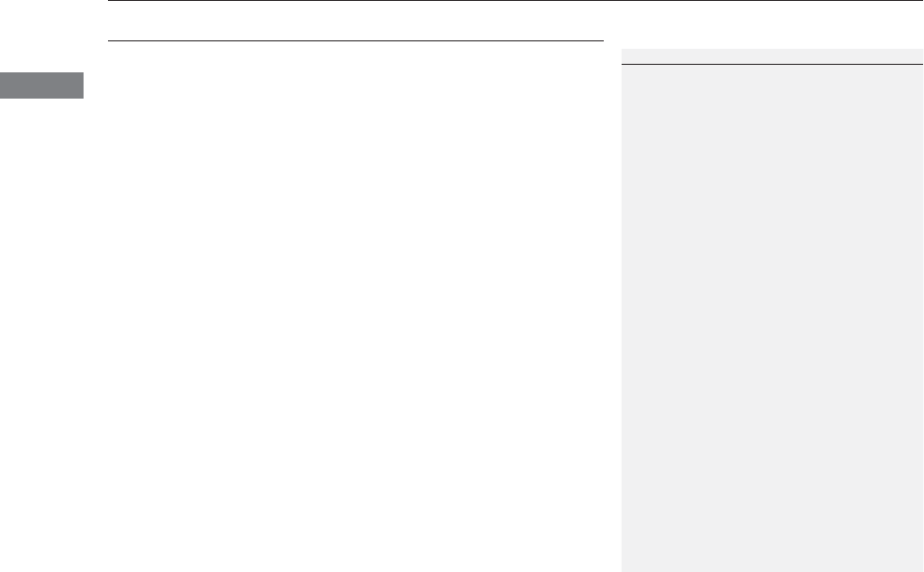This screenshot has height=572, width=924.
Task: Click the shorter heading rule above main content
Action: pyautogui.click(x=355, y=40)
